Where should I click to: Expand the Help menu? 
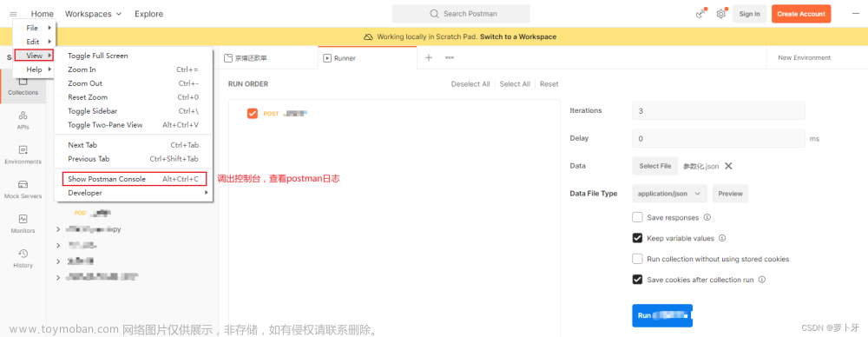(34, 69)
